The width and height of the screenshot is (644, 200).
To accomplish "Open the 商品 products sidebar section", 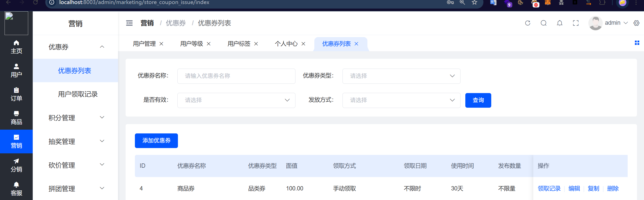I will [x=16, y=118].
